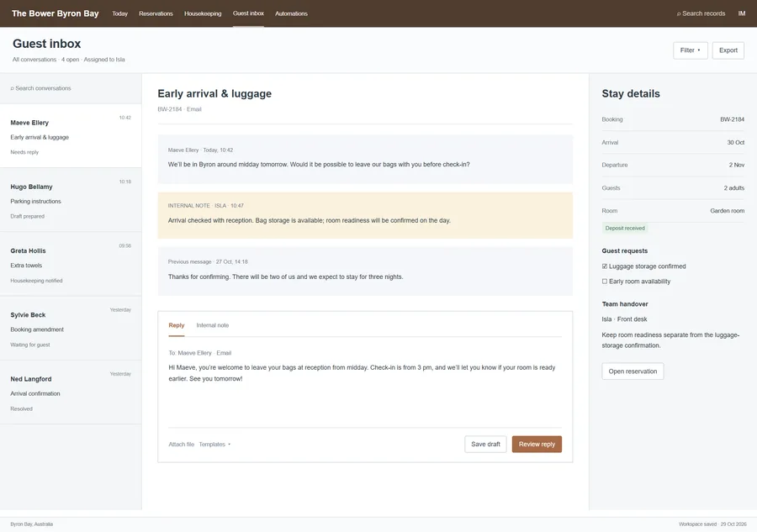The image size is (757, 532).
Task: Click the previous message from 27 Oct
Action: [365, 271]
